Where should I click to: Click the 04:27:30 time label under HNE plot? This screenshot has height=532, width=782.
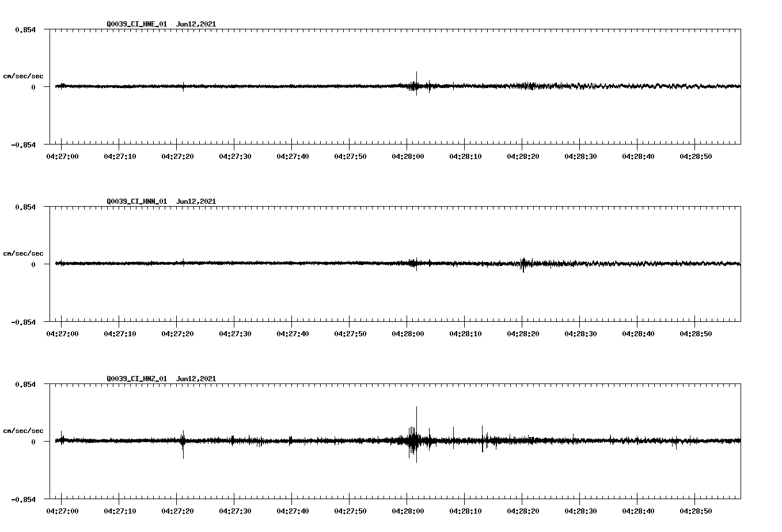[x=235, y=157]
